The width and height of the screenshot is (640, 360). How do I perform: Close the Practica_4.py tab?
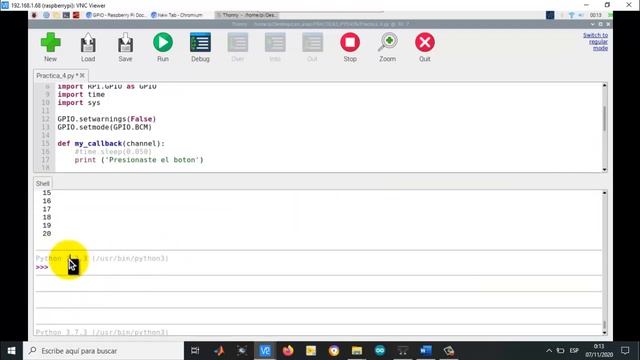point(82,76)
